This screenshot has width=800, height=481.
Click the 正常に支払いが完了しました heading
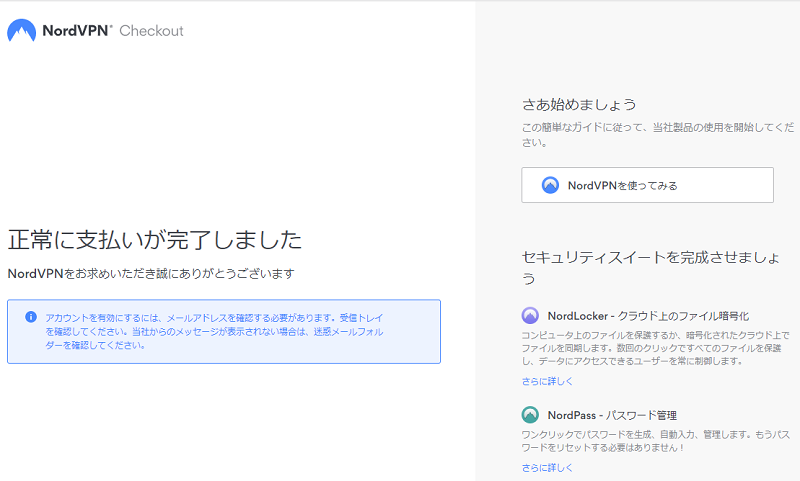155,240
